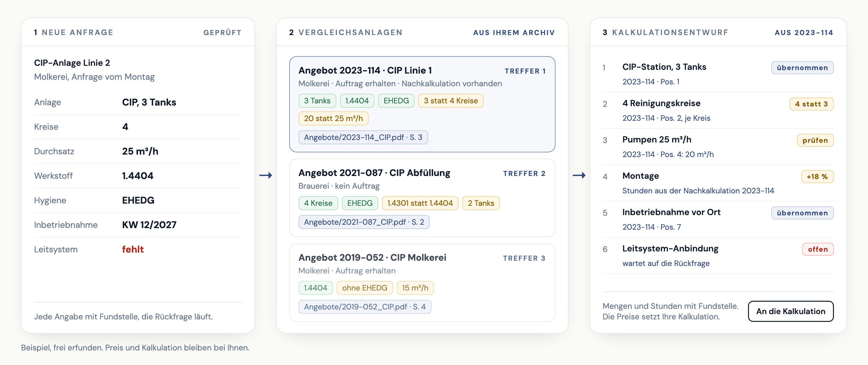Click the '4 statt 3' badge for Reinigungskreise
868x365 pixels.
811,104
